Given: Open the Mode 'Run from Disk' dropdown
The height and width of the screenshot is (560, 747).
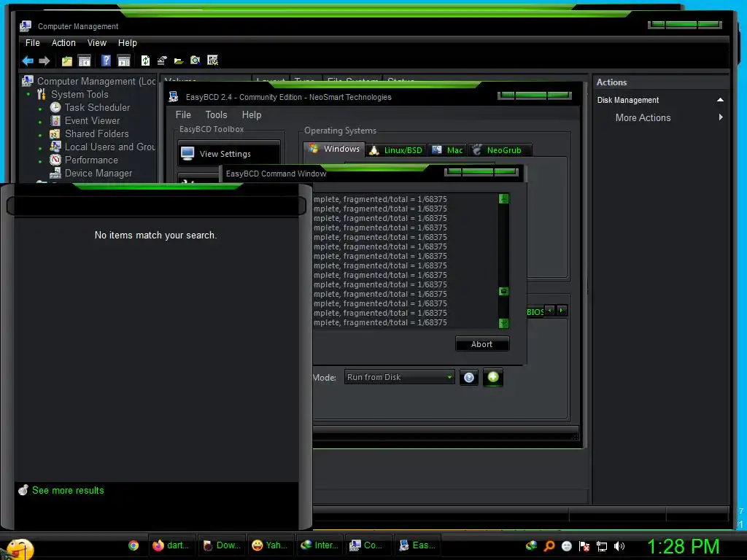Looking at the screenshot, I should (x=399, y=377).
